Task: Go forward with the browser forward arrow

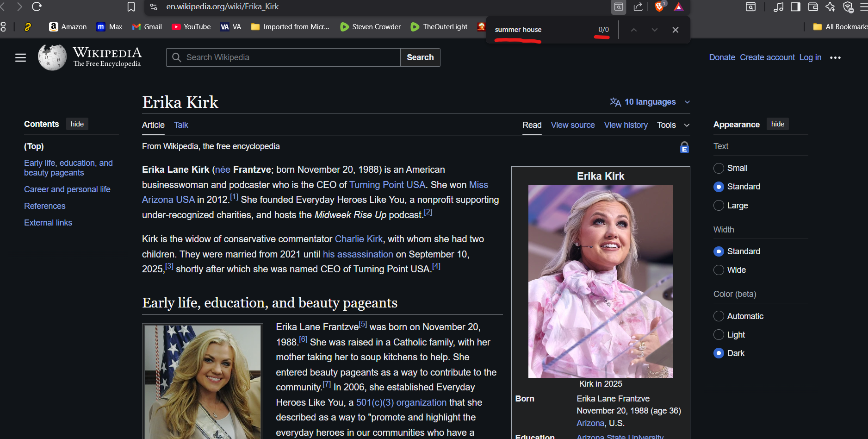Action: pyautogui.click(x=19, y=6)
